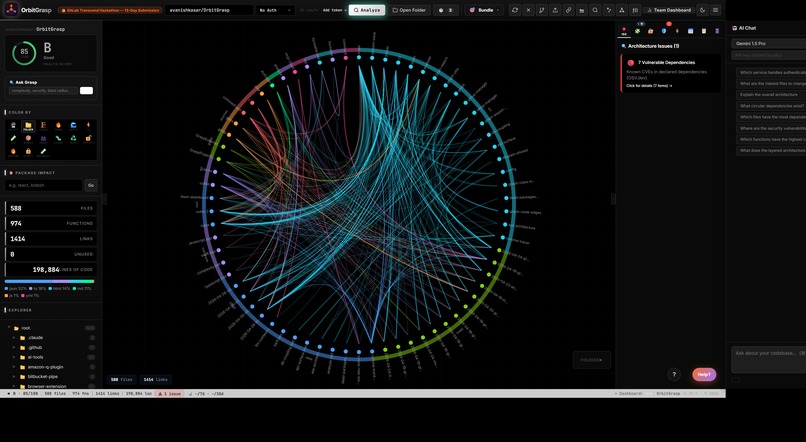Select the lightning bolt color-by option
This screenshot has width=806, height=442.
coord(88,126)
